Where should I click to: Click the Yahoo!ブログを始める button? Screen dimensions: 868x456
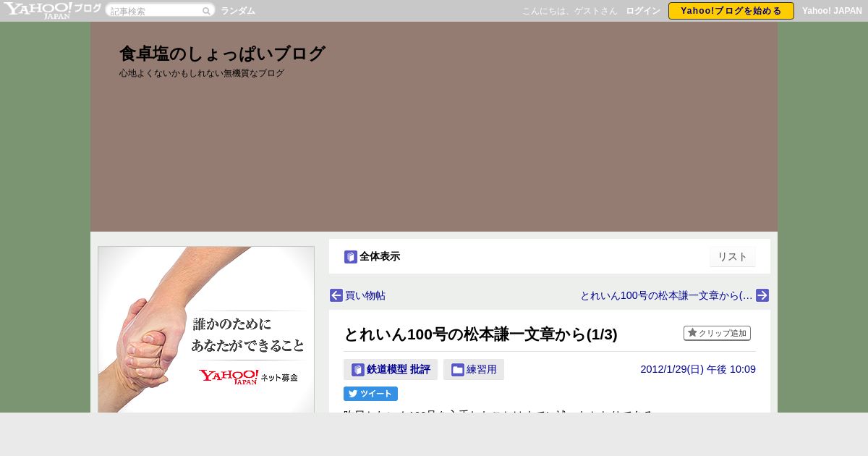coord(731,11)
